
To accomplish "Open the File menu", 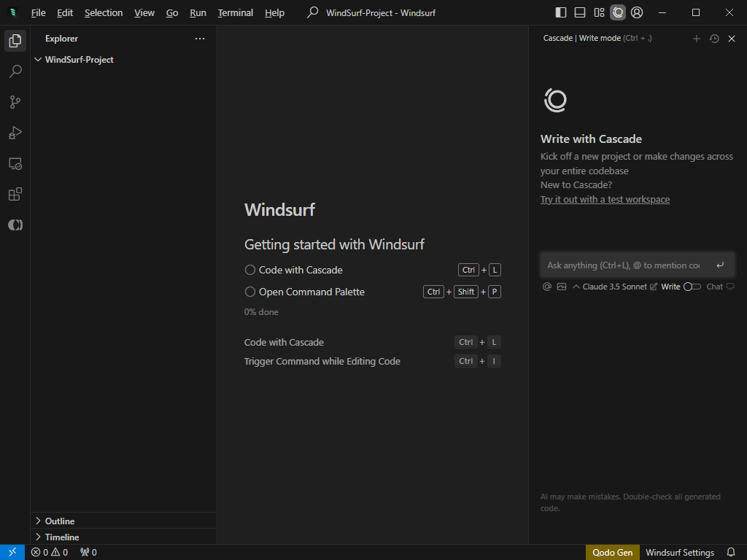I will click(x=38, y=13).
